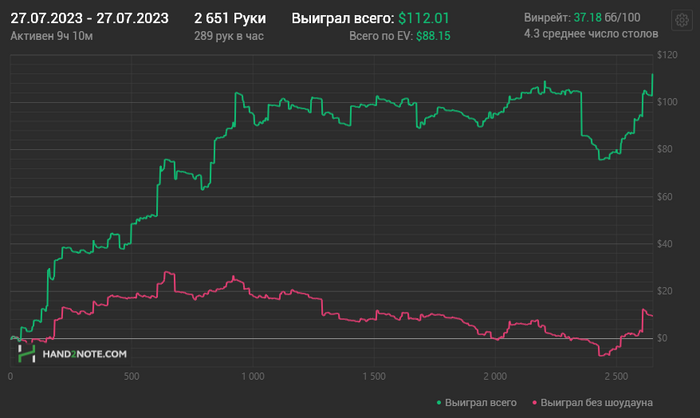
Task: Click the date range 27.07.2023 - 27.07.2023
Action: pos(89,18)
